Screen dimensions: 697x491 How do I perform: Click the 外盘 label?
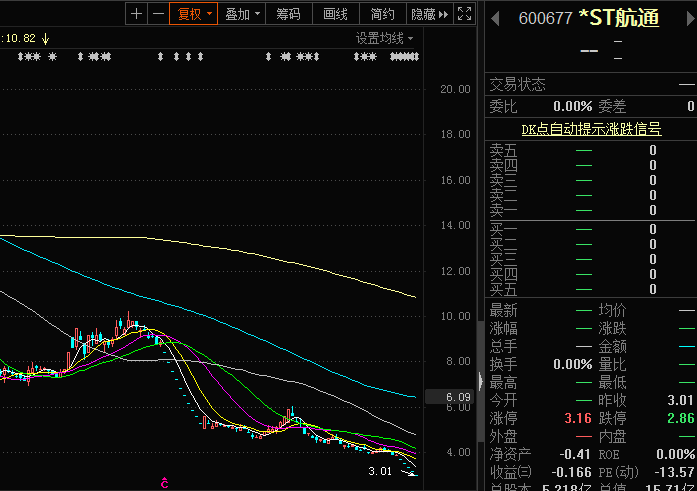pos(504,436)
